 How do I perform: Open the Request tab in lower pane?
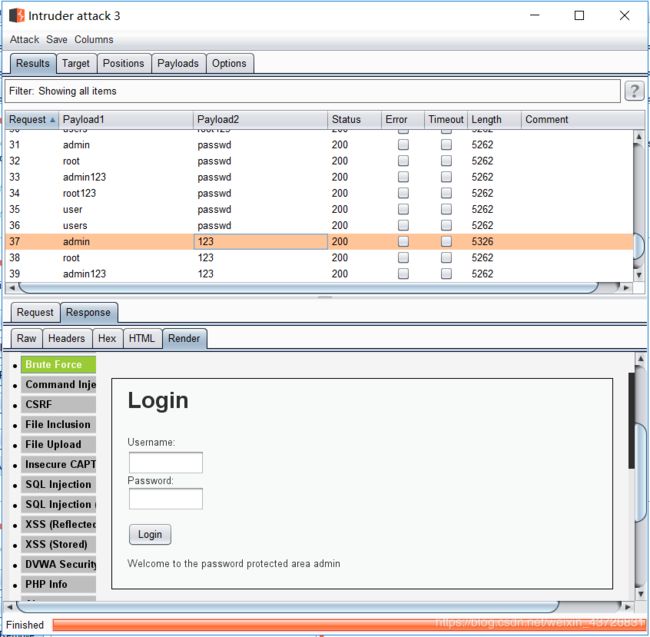pos(35,312)
